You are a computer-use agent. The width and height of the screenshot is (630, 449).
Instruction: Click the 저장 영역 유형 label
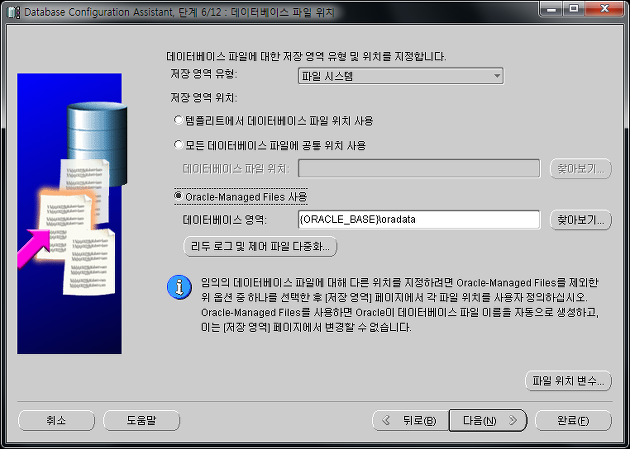[x=204, y=74]
